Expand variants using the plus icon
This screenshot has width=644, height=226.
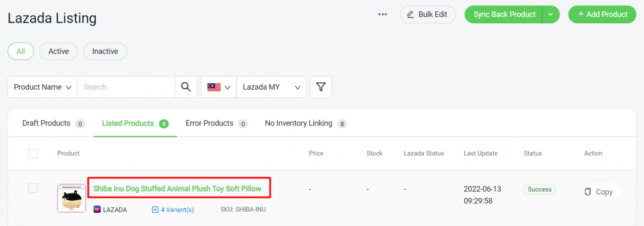(155, 210)
